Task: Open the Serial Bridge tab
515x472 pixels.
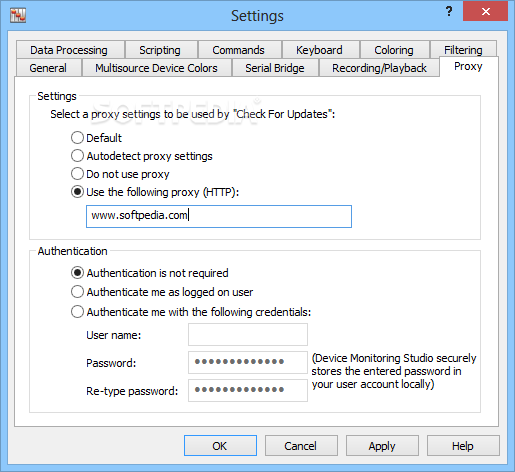Action: [275, 68]
